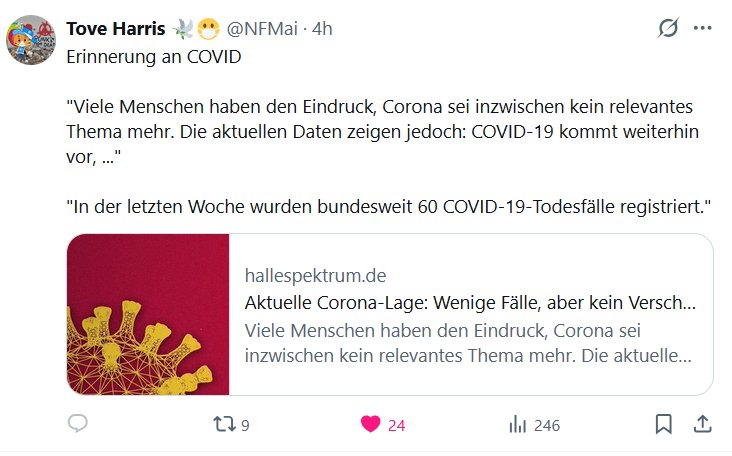Click the Grok slashed-circle icon

pos(668,28)
